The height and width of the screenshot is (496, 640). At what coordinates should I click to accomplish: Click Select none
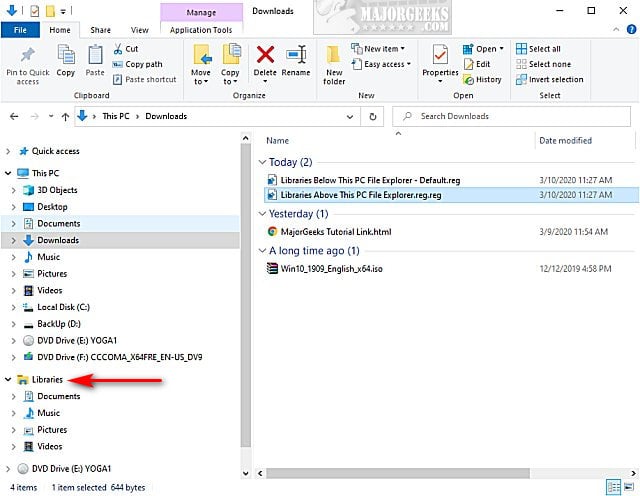pyautogui.click(x=543, y=64)
